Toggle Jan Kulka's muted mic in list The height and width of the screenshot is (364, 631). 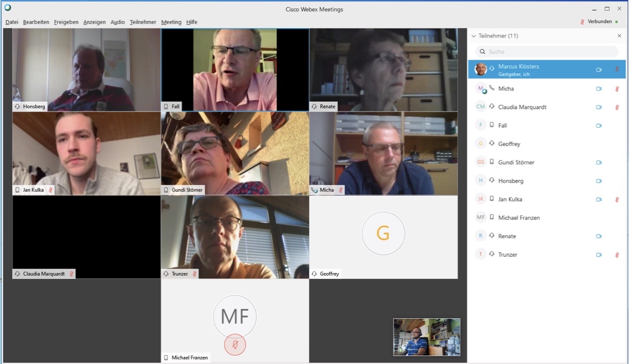click(617, 199)
